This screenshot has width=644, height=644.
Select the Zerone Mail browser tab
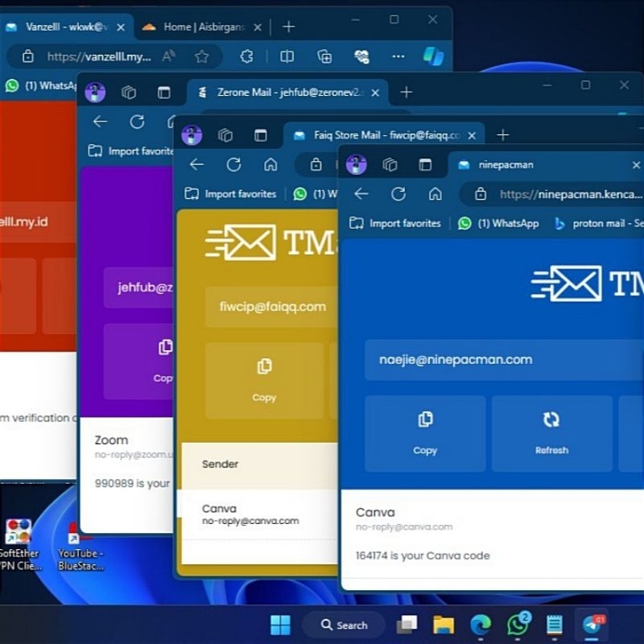[286, 93]
